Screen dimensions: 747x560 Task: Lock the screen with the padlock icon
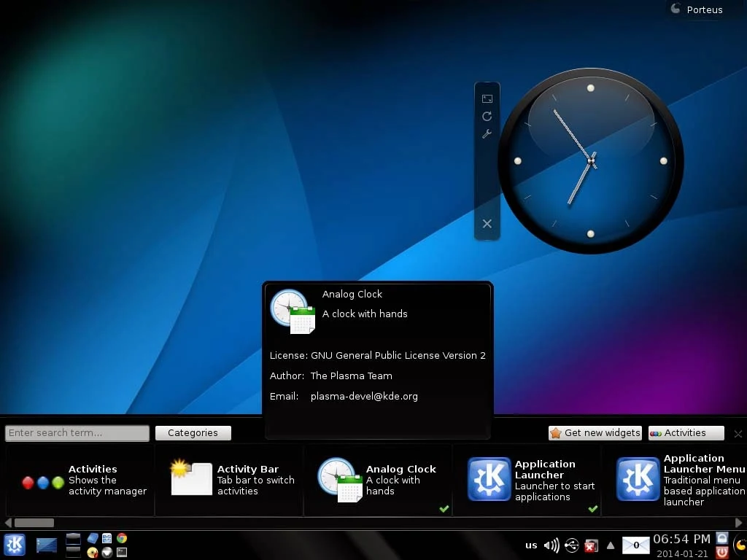pos(722,539)
